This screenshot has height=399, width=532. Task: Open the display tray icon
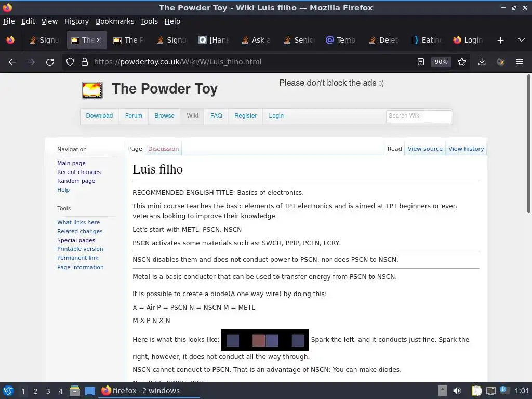(x=490, y=391)
